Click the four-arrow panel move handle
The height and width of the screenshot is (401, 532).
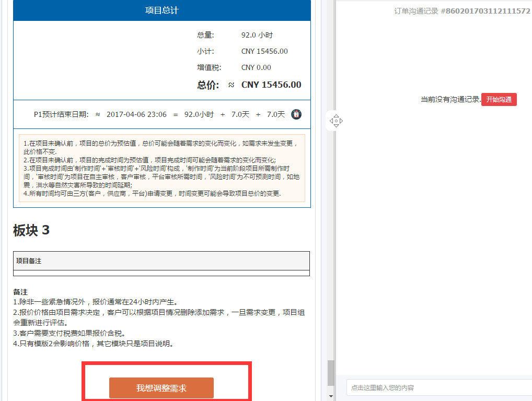pyautogui.click(x=336, y=121)
